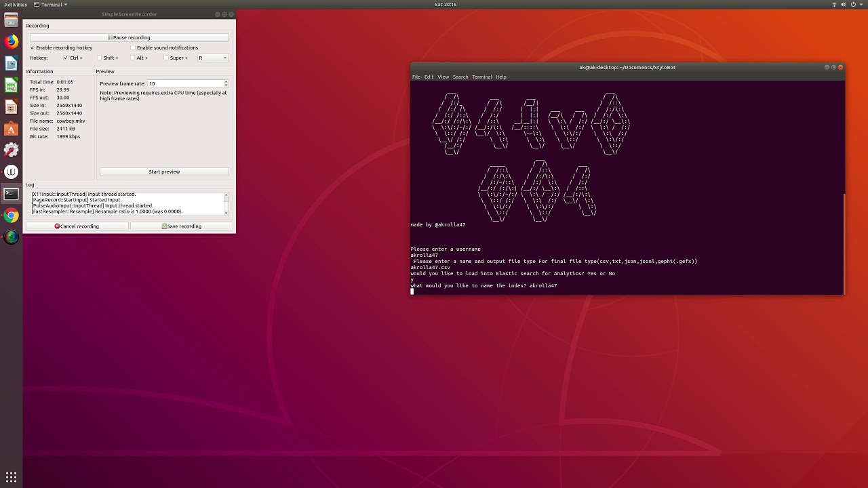Open LibreOffice Impress in the dock
Viewport: 868px width, 488px height.
11,107
